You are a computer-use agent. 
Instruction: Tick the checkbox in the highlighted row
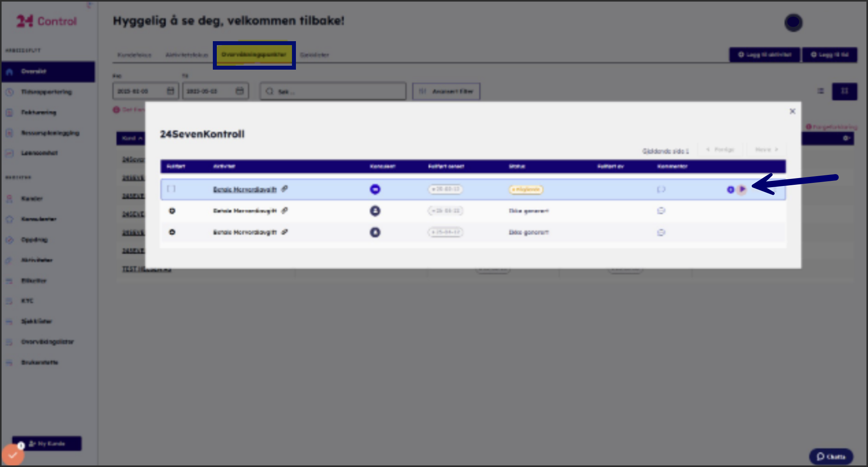171,189
